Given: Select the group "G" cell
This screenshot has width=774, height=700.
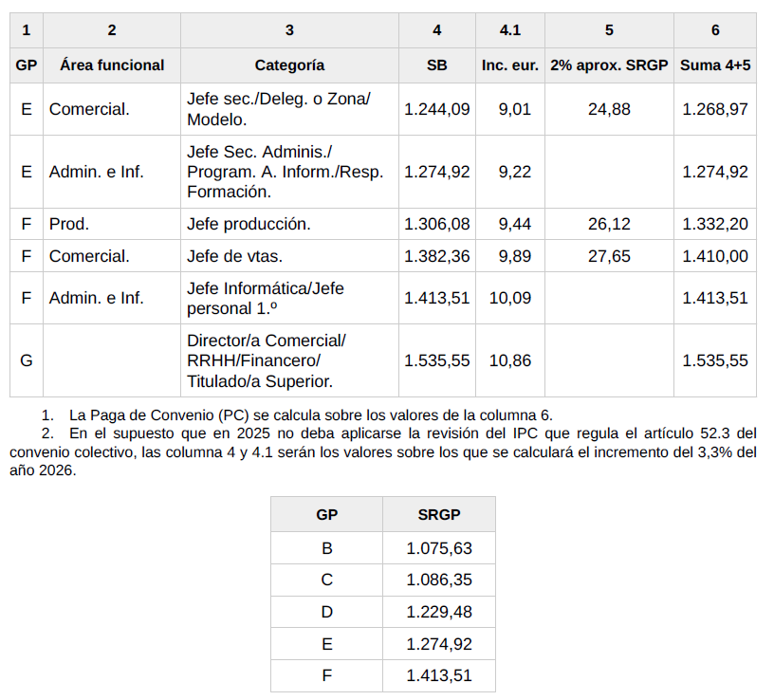Looking at the screenshot, I should pyautogui.click(x=27, y=360).
